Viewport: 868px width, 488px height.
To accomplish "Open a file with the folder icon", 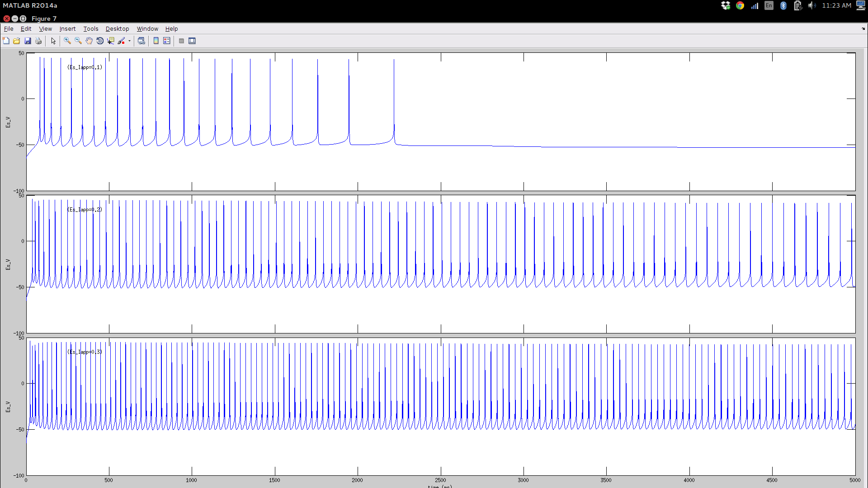I will (x=17, y=41).
